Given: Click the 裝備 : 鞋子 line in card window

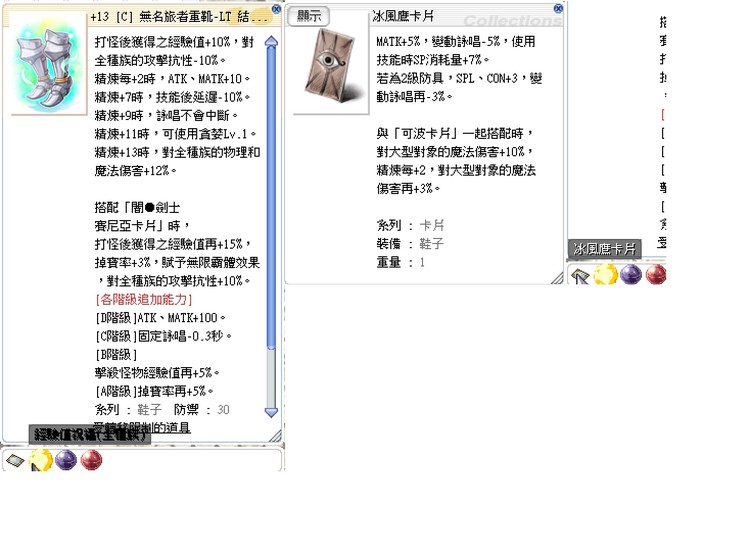Looking at the screenshot, I should (x=410, y=244).
